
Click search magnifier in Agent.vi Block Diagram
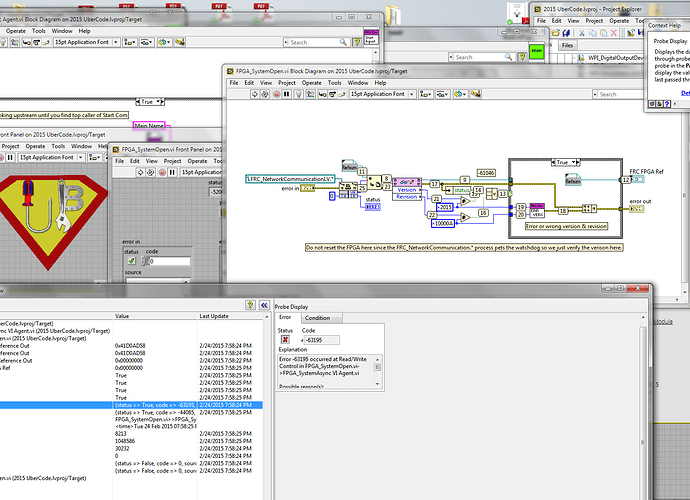pyautogui.click(x=343, y=42)
